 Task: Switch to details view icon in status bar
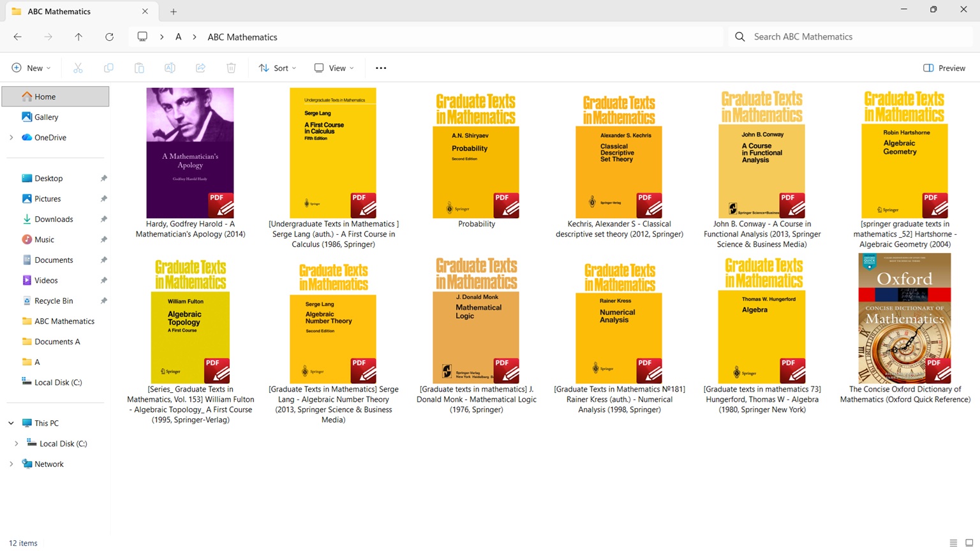point(953,543)
